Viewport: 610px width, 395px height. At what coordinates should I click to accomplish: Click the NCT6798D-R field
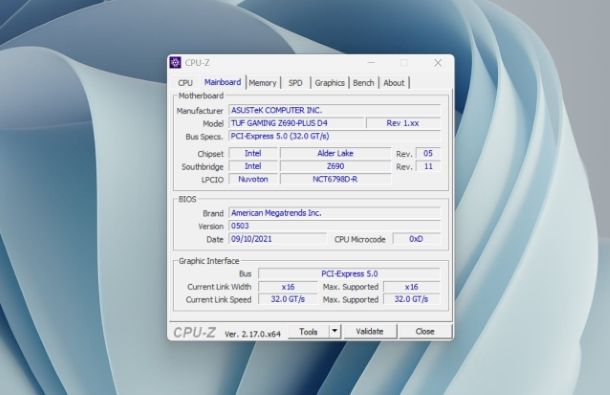[335, 179]
